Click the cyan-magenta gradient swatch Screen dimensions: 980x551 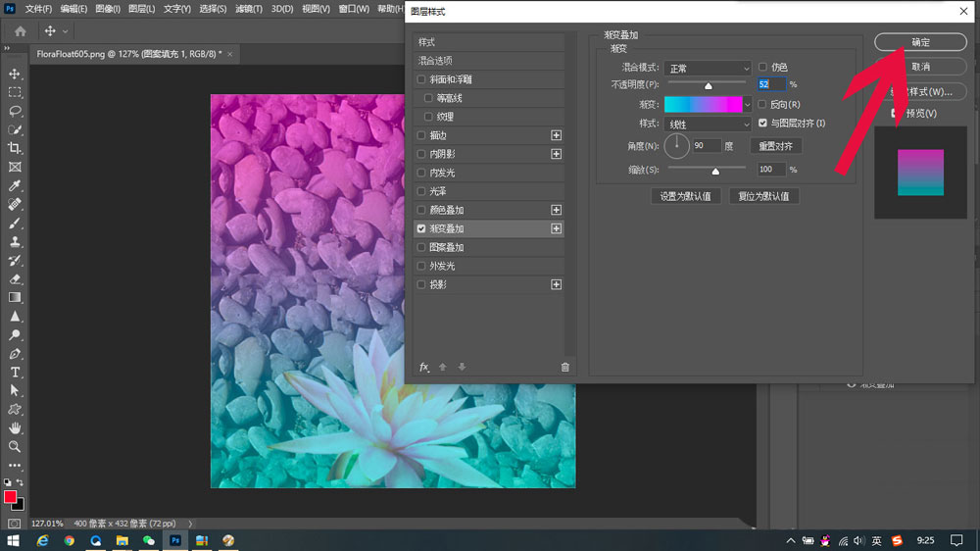click(703, 105)
